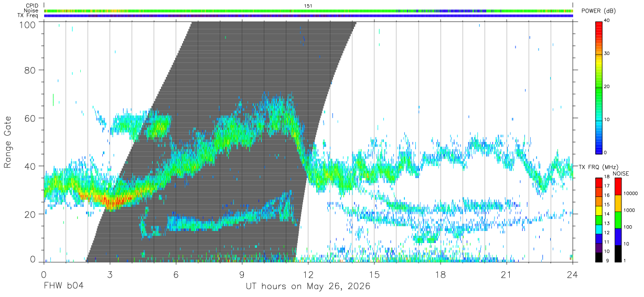The image size is (644, 297).
Task: Click the POWER color bar gradient
Action: coord(598,87)
